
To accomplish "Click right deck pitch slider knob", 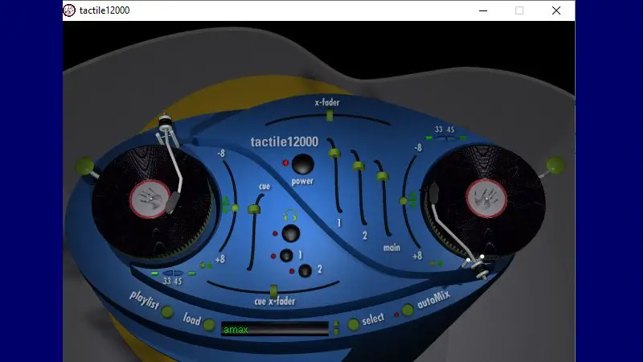I will tap(404, 201).
